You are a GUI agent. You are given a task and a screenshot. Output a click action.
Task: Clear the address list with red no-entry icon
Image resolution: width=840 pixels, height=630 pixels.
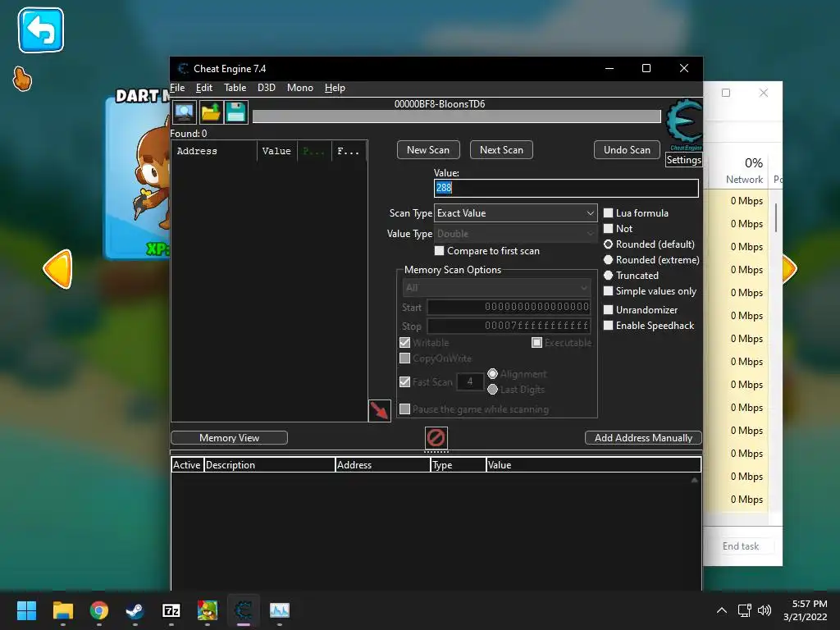[436, 438]
